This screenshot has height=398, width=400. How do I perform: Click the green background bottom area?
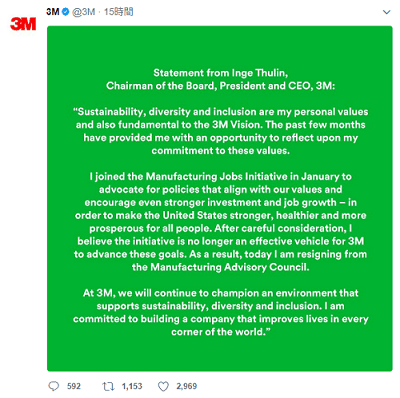click(x=220, y=355)
